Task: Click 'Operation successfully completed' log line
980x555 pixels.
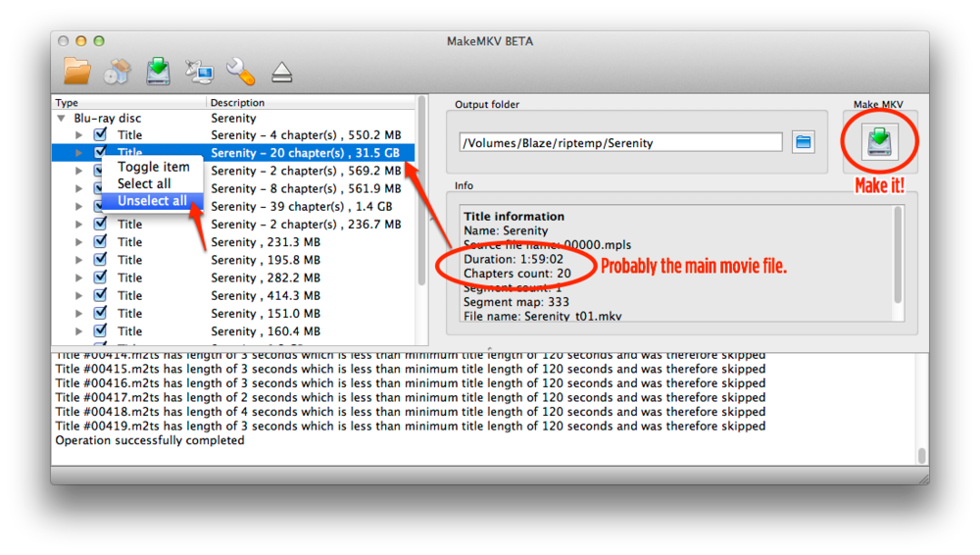Action: pos(150,440)
